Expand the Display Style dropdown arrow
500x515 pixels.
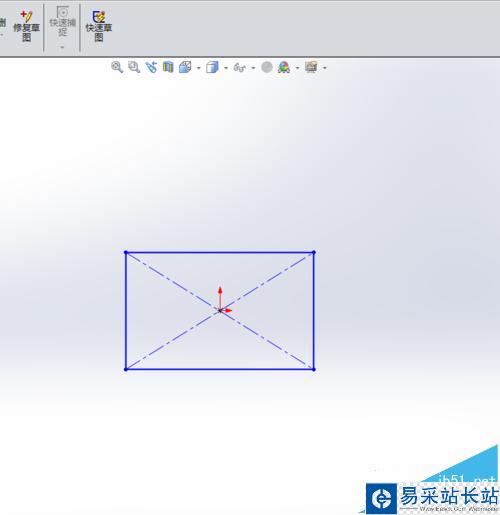226,68
